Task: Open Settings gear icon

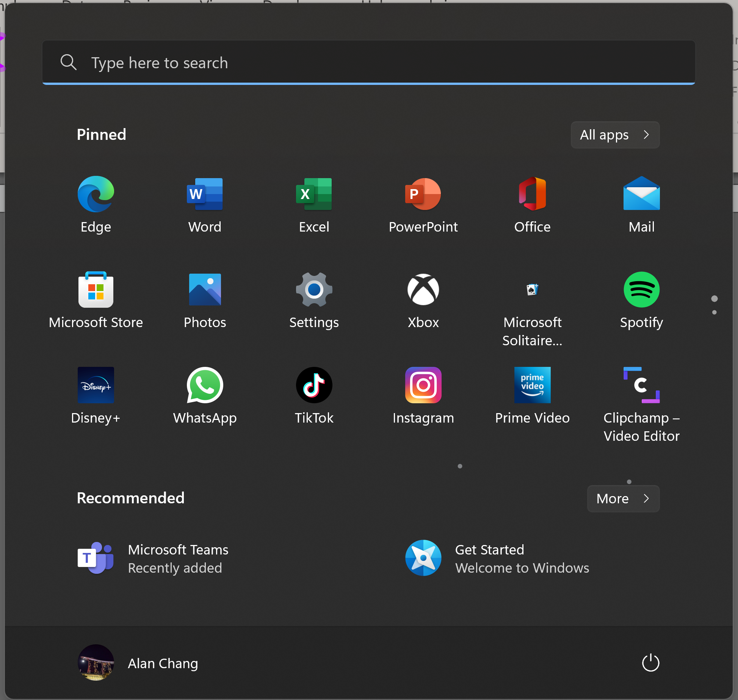Action: tap(314, 290)
